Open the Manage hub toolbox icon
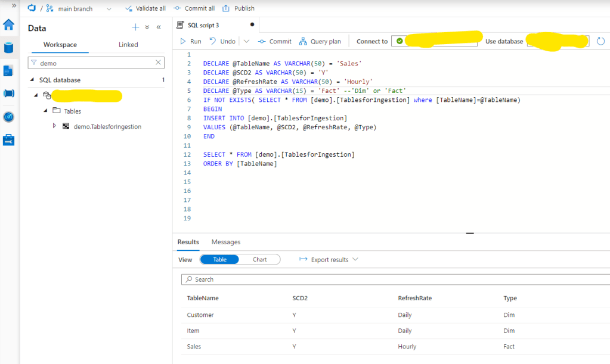The height and width of the screenshot is (364, 610). 8,139
